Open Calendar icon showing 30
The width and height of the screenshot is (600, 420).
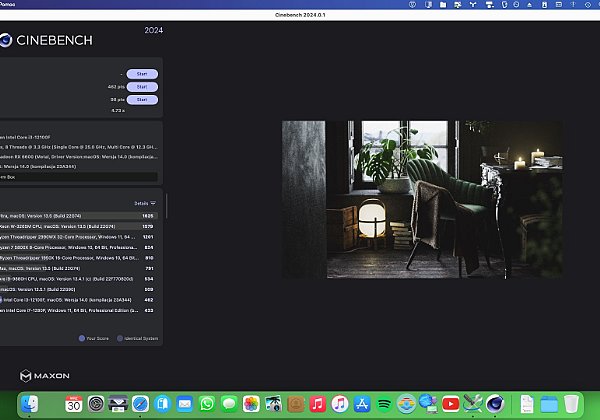coord(74,404)
